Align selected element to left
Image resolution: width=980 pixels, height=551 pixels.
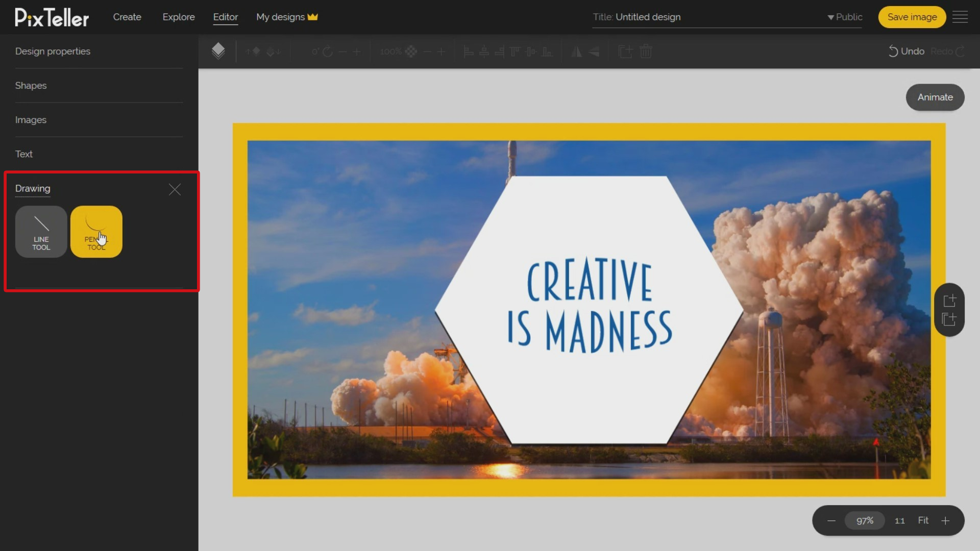[469, 52]
